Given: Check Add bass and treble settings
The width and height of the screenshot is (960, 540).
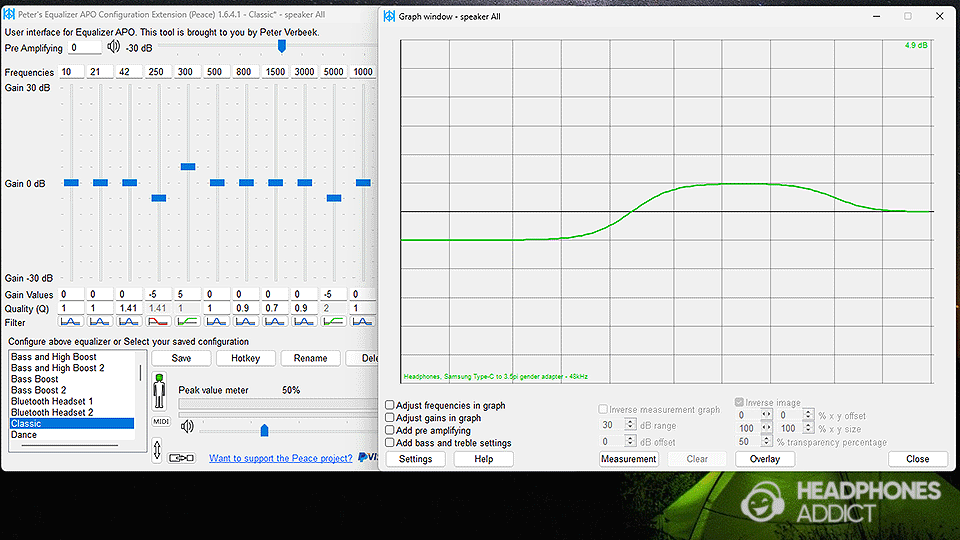Looking at the screenshot, I should click(389, 443).
